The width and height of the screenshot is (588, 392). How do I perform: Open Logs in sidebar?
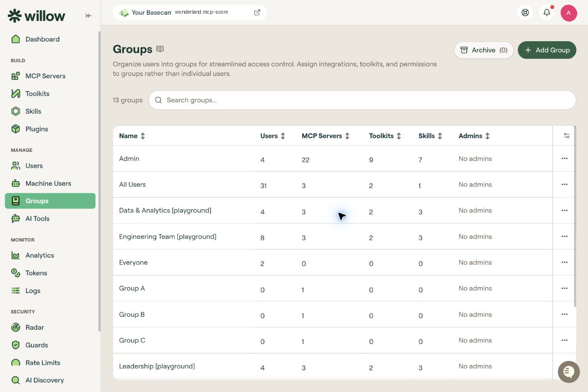click(50, 291)
